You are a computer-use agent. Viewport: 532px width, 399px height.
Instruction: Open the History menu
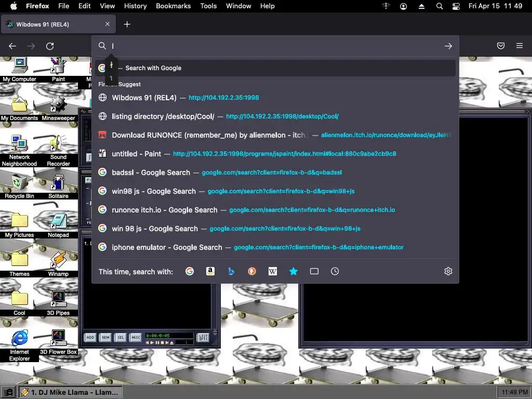(136, 6)
